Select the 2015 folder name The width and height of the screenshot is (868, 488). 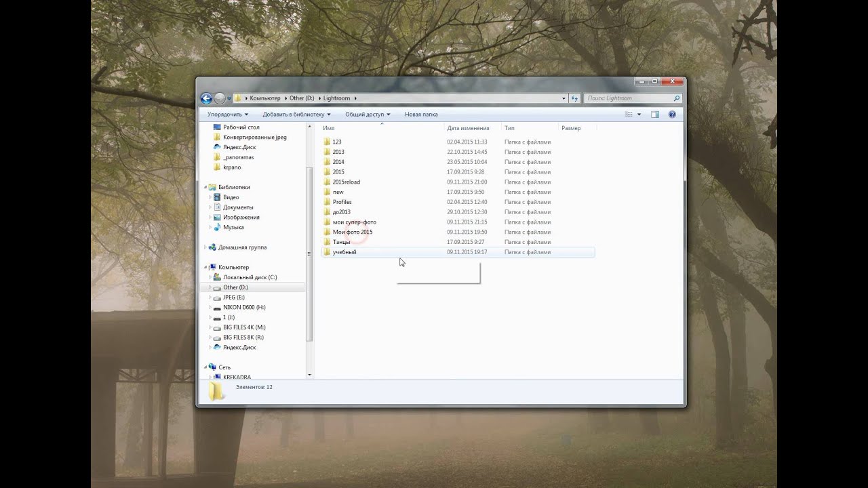pos(338,172)
